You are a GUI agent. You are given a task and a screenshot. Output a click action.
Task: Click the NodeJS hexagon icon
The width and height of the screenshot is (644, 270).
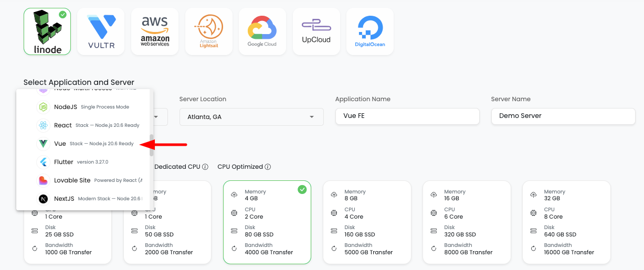pyautogui.click(x=43, y=107)
